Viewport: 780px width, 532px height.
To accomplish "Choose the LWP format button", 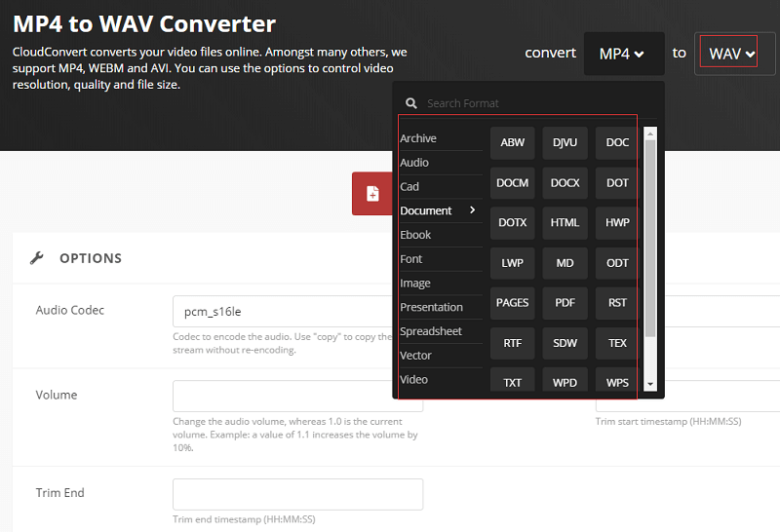I will coord(513,263).
